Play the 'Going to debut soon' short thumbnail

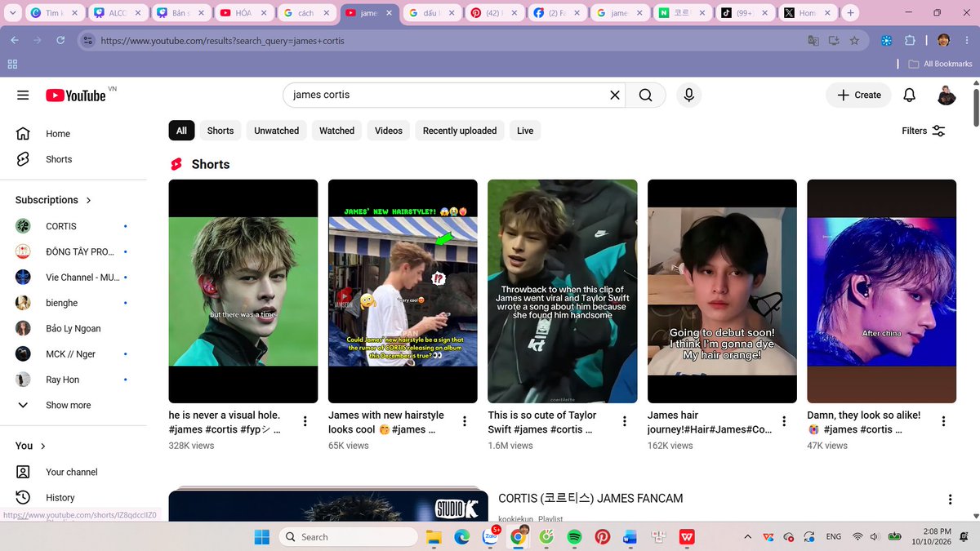point(722,291)
